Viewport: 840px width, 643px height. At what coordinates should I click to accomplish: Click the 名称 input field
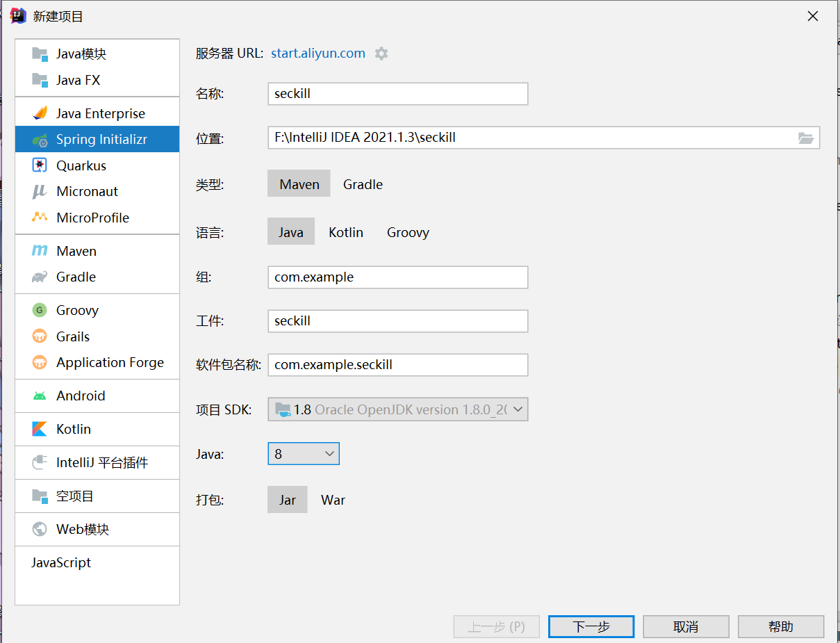398,94
